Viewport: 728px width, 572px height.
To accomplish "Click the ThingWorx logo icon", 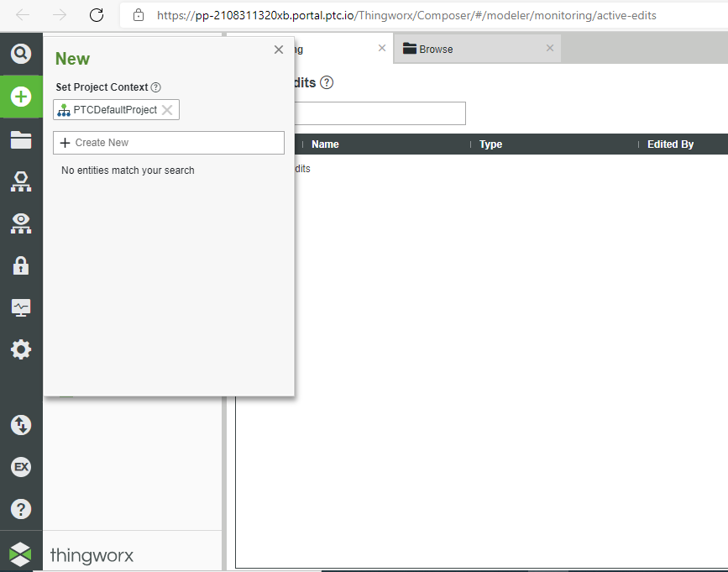I will click(20, 553).
